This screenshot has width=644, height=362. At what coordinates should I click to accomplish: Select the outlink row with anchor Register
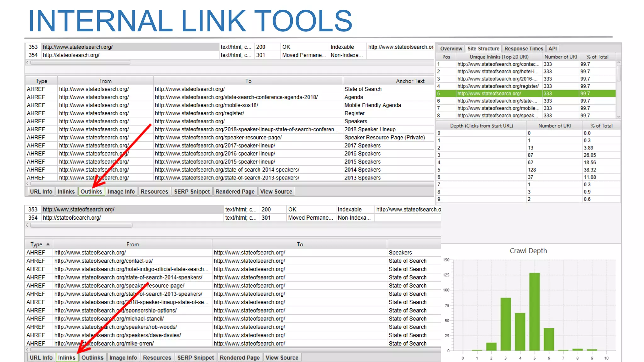click(230, 113)
